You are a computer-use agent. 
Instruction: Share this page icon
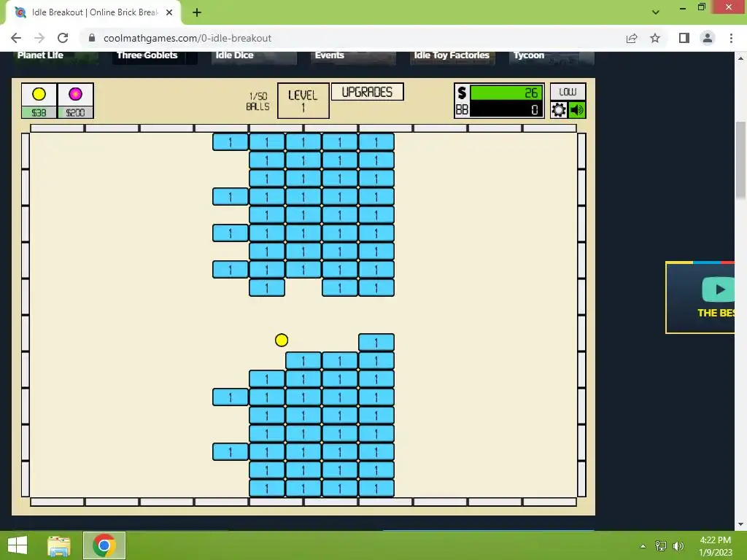pyautogui.click(x=632, y=38)
